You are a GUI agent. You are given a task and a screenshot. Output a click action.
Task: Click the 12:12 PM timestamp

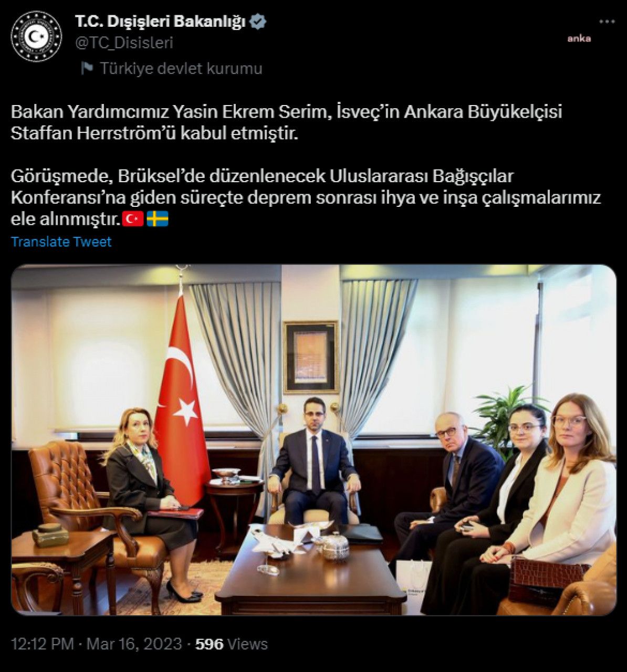(43, 644)
